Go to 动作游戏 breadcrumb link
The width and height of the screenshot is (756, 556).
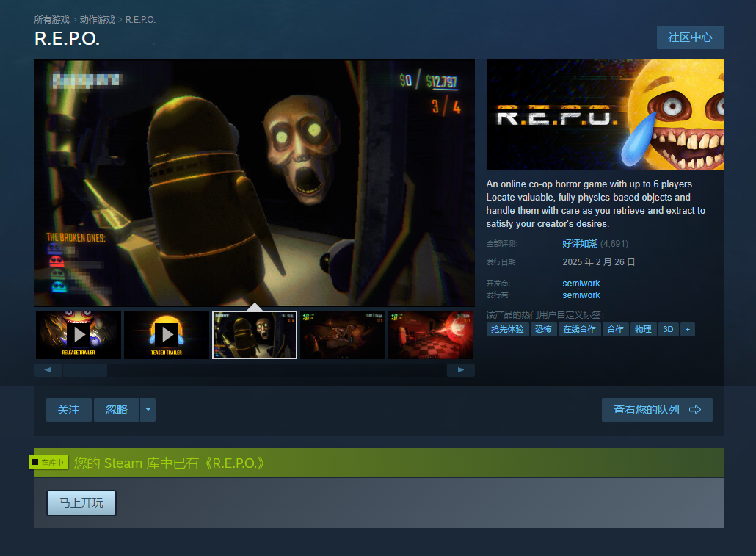pyautogui.click(x=97, y=20)
